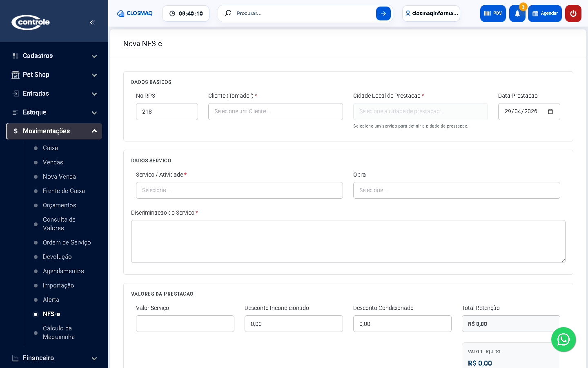Click the Discriminacao do Servico textarea
The image size is (588, 368).
[348, 242]
